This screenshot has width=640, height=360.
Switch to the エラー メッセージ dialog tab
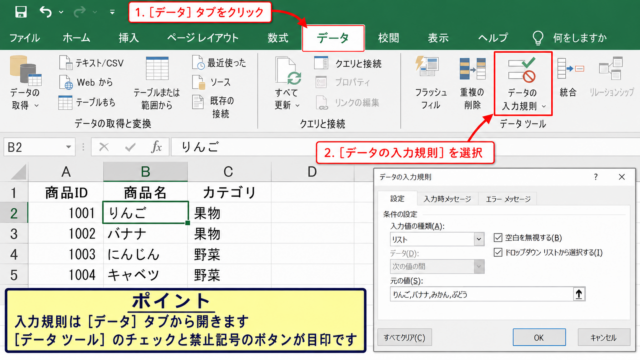click(508, 199)
